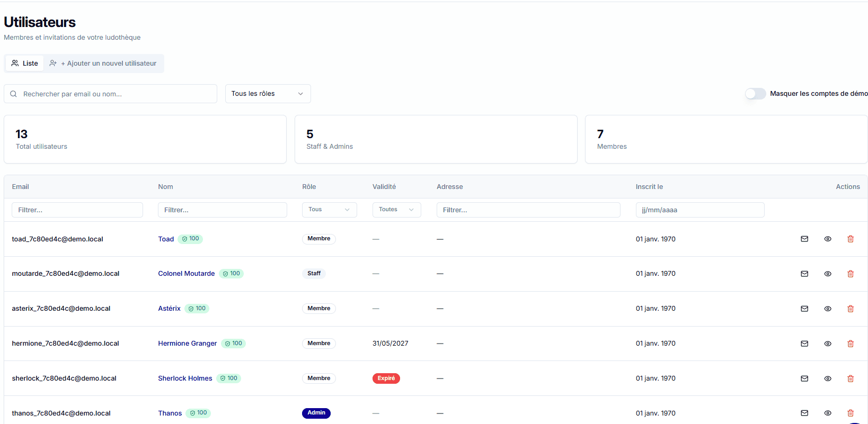
Task: Click email hermione_7c80ed4c@demo.local
Action: [65, 344]
